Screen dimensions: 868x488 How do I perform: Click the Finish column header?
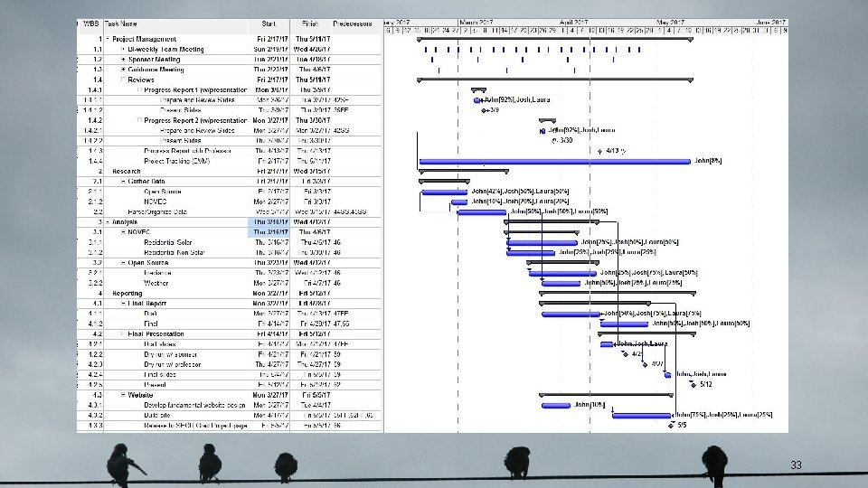[310, 23]
